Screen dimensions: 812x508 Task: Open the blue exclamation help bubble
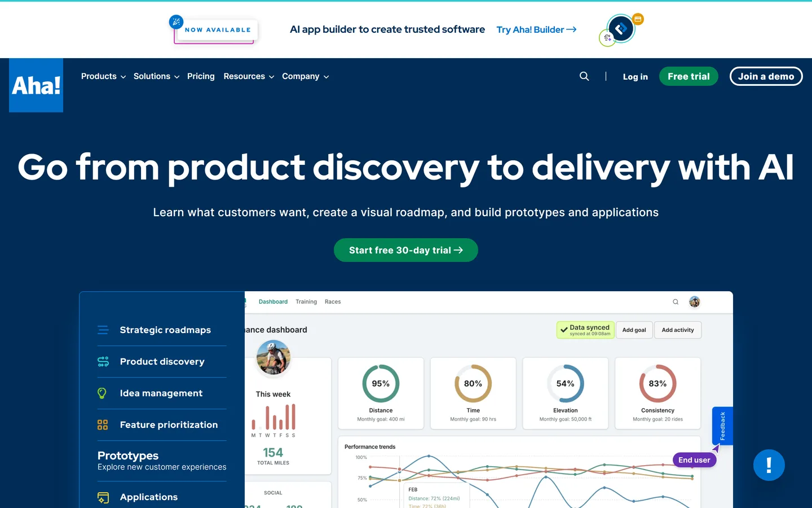tap(769, 465)
